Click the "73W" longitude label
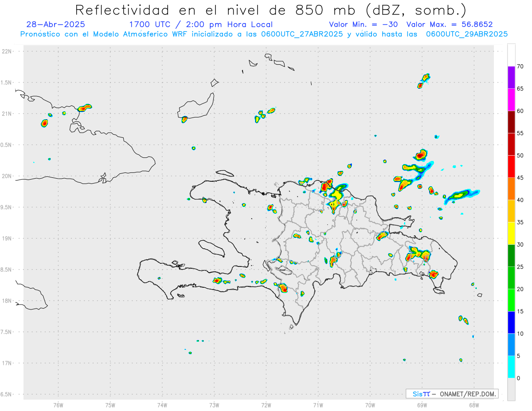 tap(214, 405)
